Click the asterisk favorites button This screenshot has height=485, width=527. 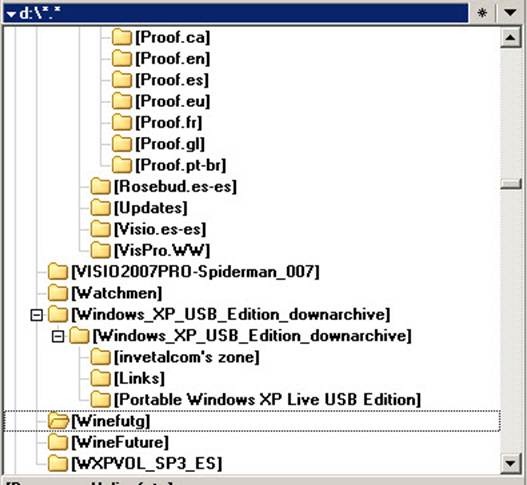482,13
